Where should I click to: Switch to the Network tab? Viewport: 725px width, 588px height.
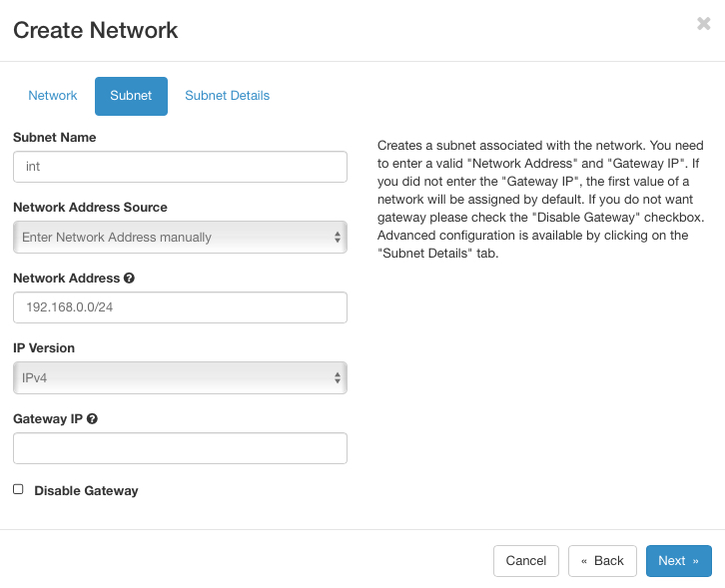point(53,96)
